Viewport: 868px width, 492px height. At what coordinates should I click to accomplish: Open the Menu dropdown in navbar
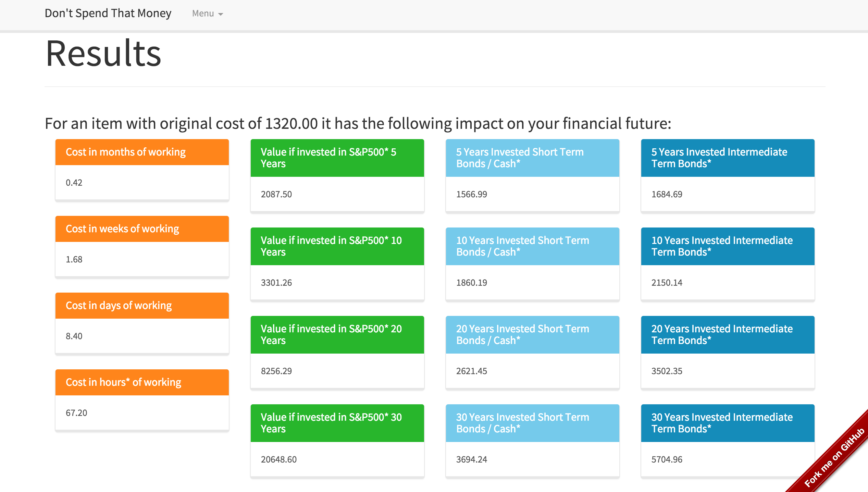pyautogui.click(x=207, y=14)
